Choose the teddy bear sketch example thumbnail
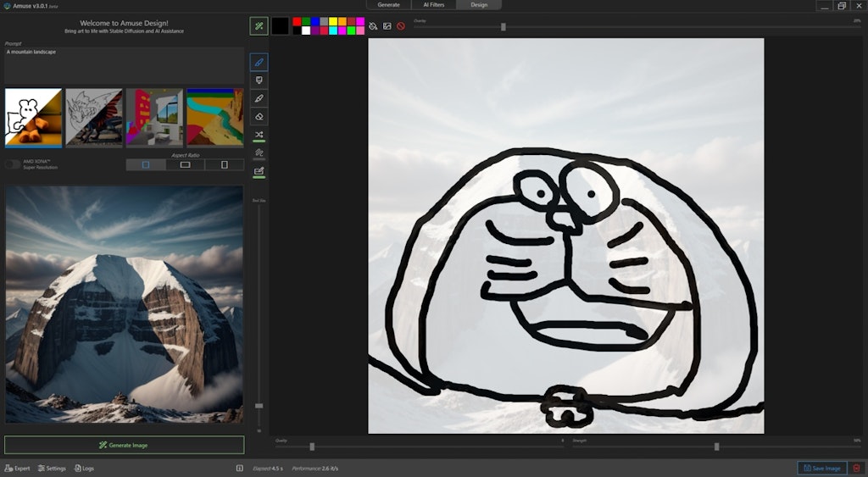The width and height of the screenshot is (868, 477). [33, 118]
